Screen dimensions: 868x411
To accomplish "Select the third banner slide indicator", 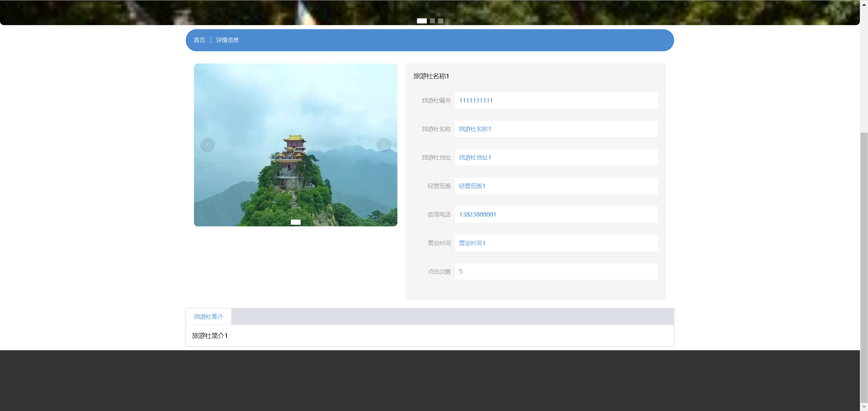I will coord(440,21).
